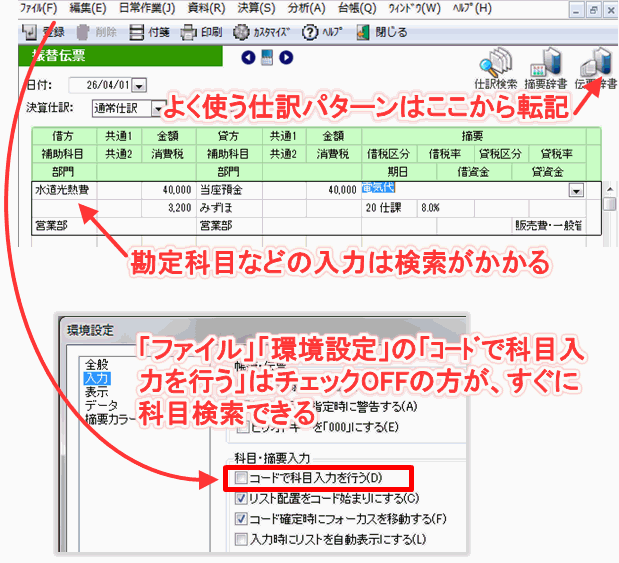Open the 決算(S) menu
Screen dimensions: 619x563
click(257, 8)
